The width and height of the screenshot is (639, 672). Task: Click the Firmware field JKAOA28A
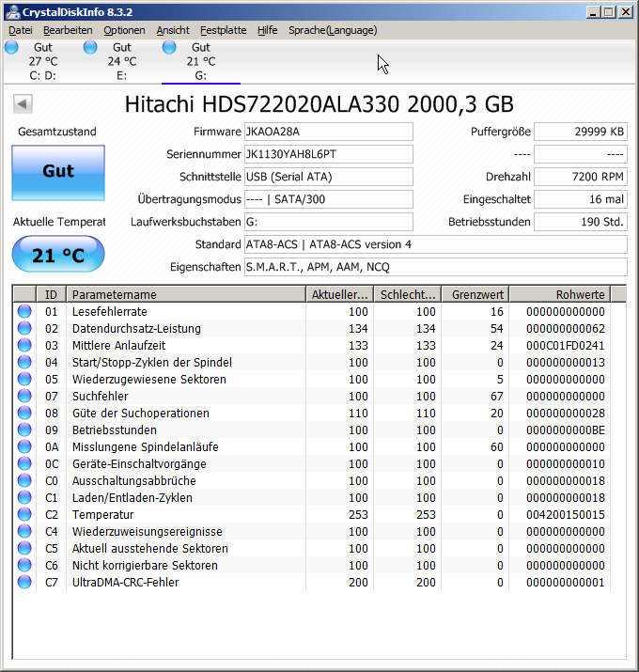[x=329, y=132]
